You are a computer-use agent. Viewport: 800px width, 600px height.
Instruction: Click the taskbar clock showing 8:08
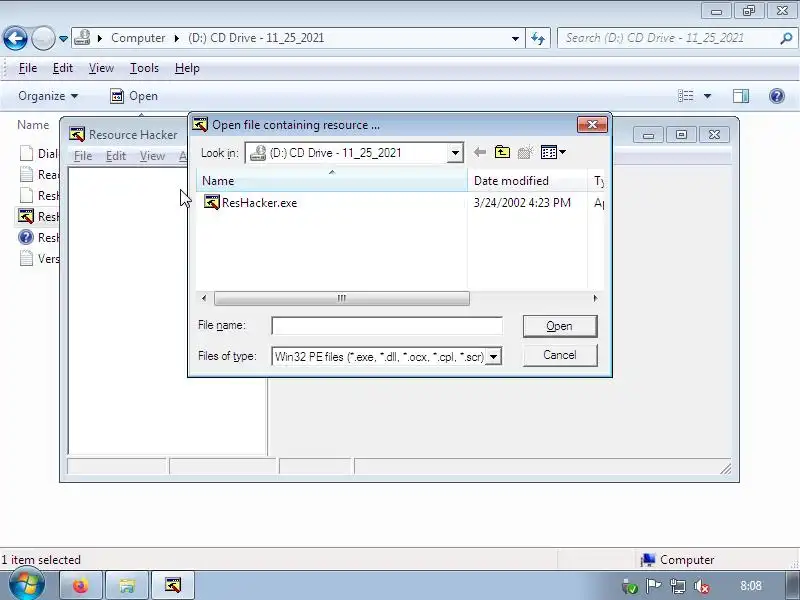click(751, 586)
